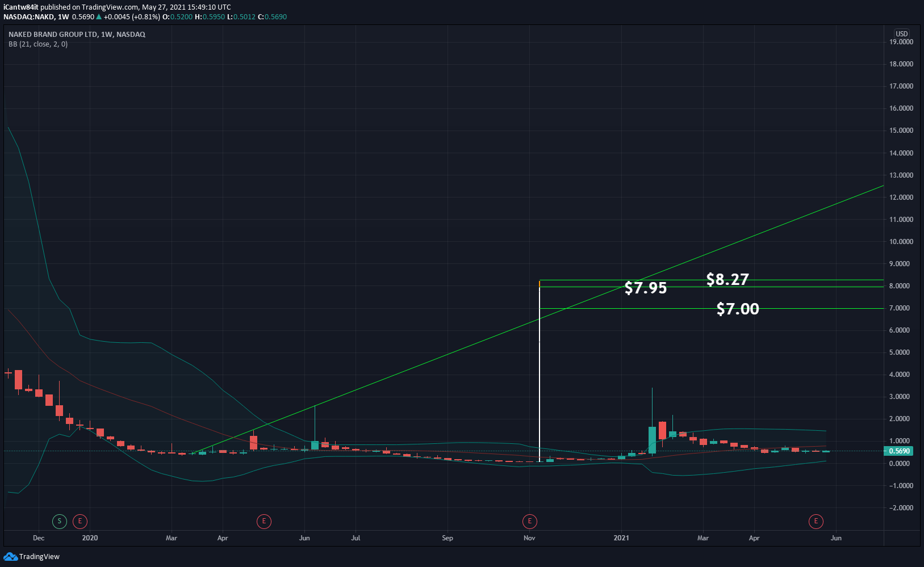Click the 10.0000 price axis label
This screenshot has height=567, width=924.
pyautogui.click(x=901, y=242)
